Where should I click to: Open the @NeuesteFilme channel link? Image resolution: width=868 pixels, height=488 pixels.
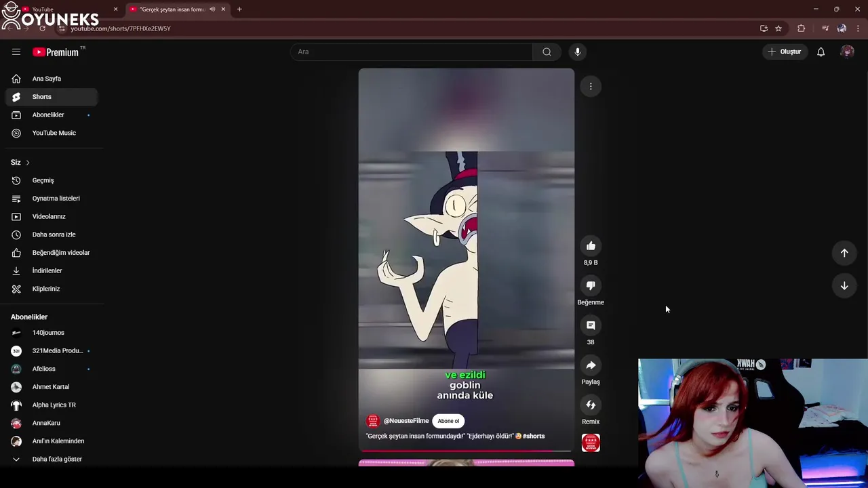[406, 421]
